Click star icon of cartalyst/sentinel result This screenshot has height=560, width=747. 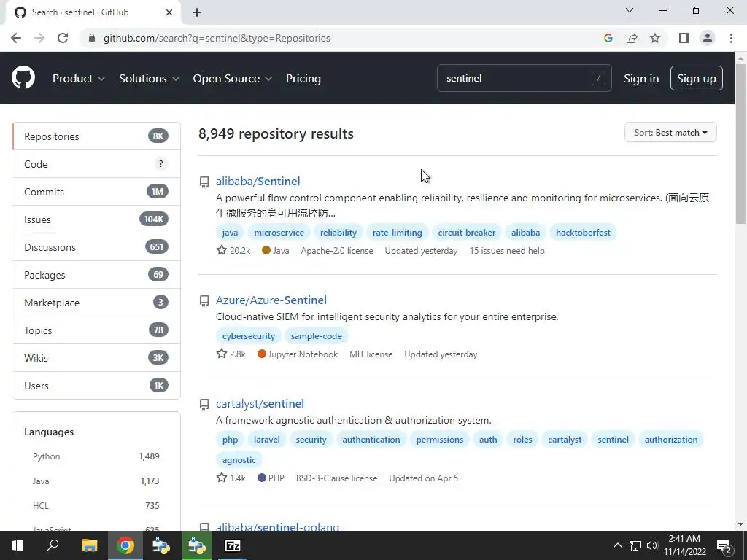click(x=222, y=477)
